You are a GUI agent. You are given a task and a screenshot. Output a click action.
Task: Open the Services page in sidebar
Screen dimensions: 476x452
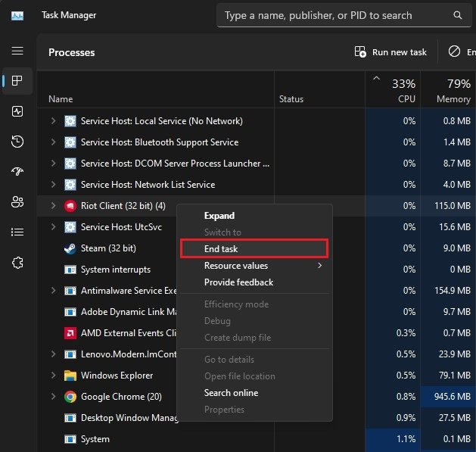[x=17, y=263]
